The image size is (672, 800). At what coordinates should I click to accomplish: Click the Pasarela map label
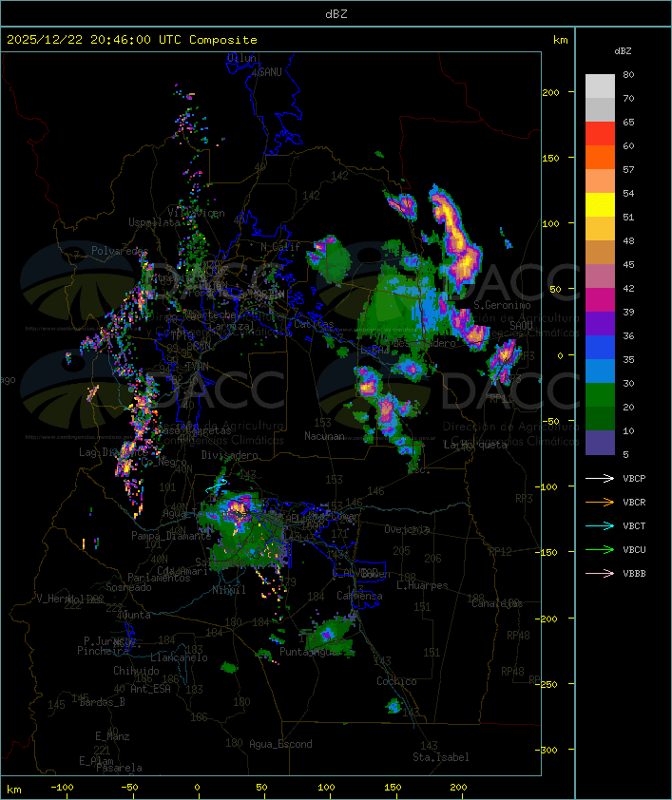pyautogui.click(x=119, y=768)
